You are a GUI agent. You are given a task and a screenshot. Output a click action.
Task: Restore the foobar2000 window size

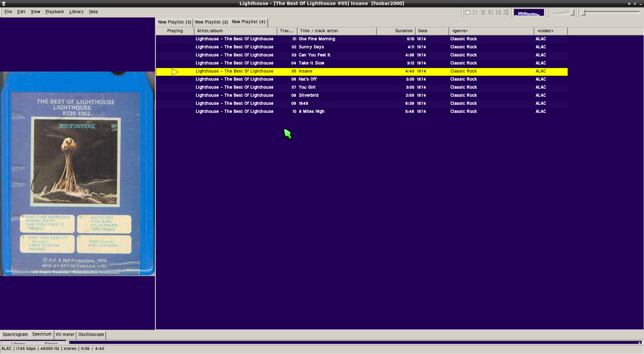coord(635,3)
